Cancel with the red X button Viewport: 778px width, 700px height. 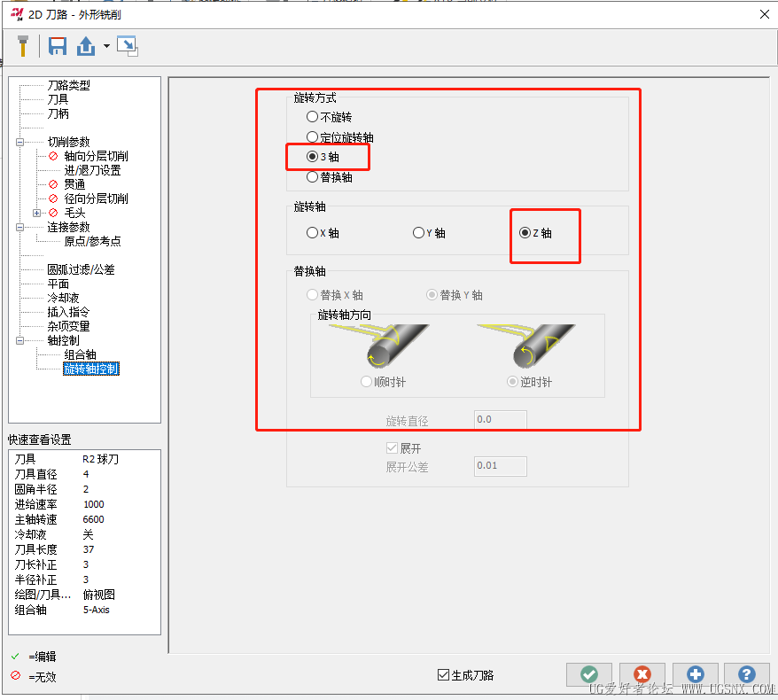coord(642,674)
